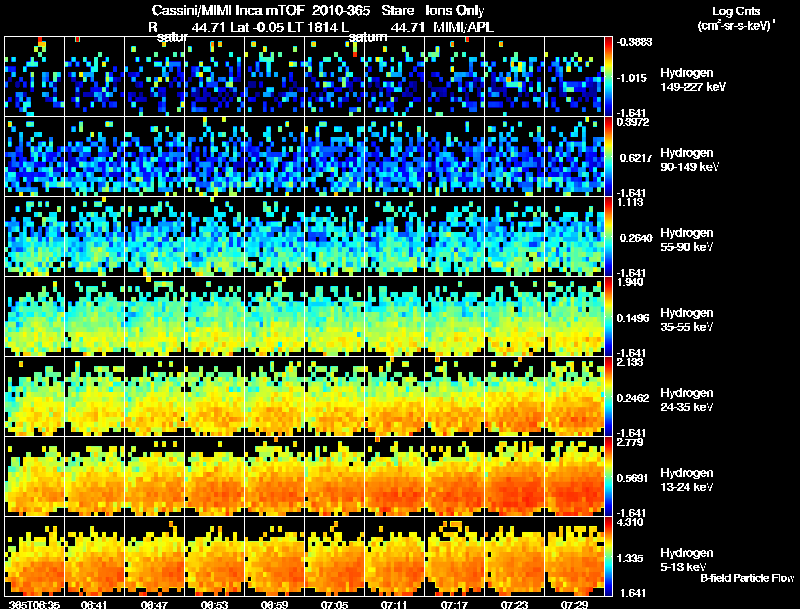Select the 'MIMI/APL' text in header
The image size is (800, 609).
(463, 27)
